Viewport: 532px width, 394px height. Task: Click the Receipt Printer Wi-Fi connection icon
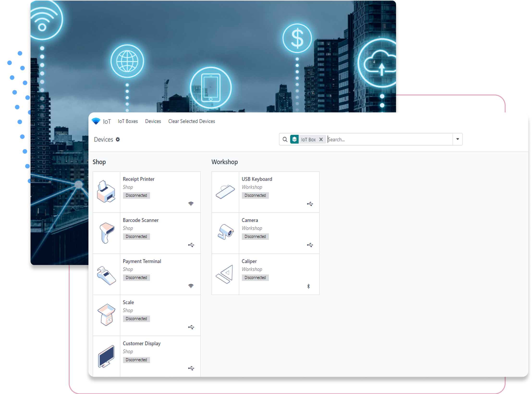(x=191, y=204)
